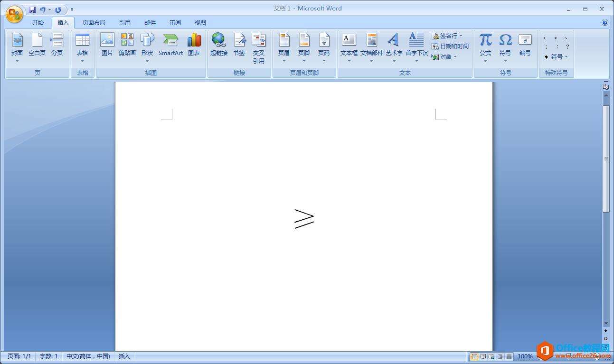The image size is (614, 364).
Task: Open the 视图 tab
Action: coord(200,22)
